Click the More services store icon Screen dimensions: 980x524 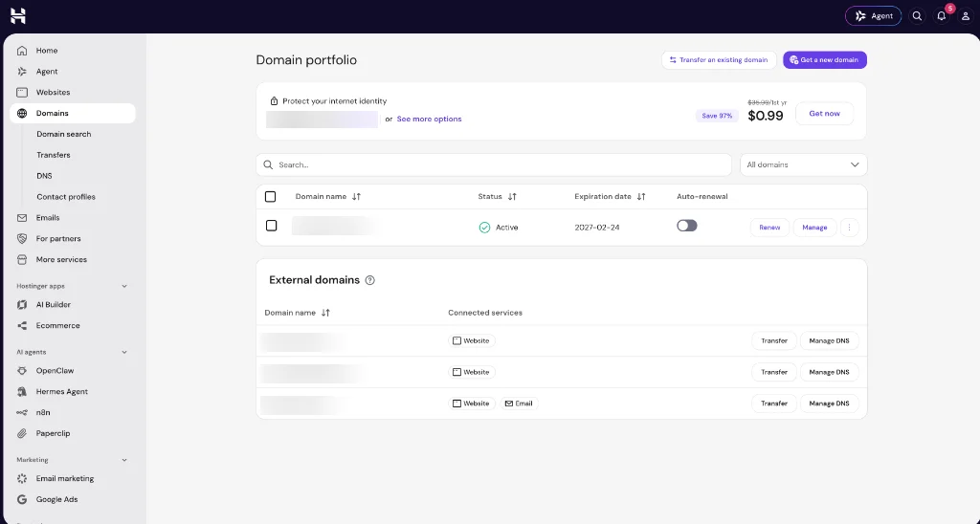22,259
